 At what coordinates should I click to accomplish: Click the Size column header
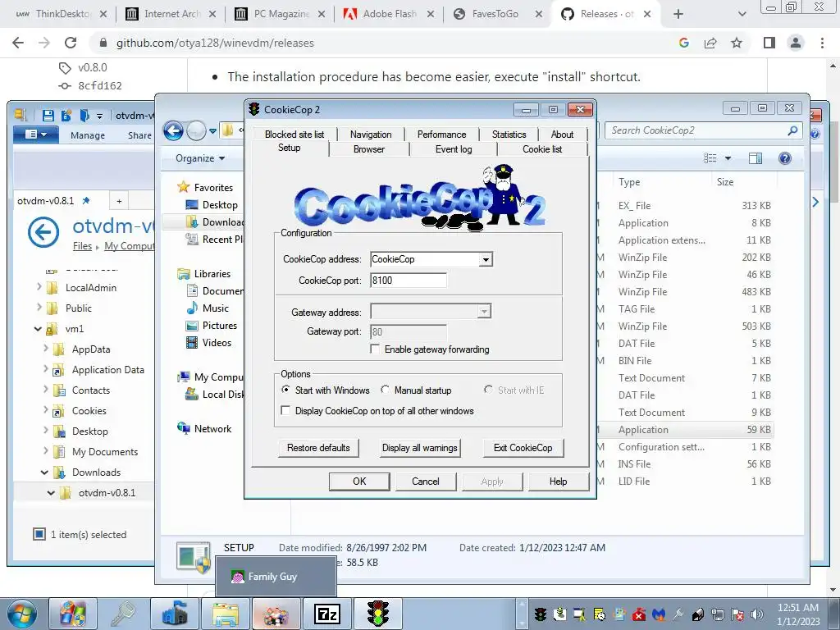click(725, 182)
